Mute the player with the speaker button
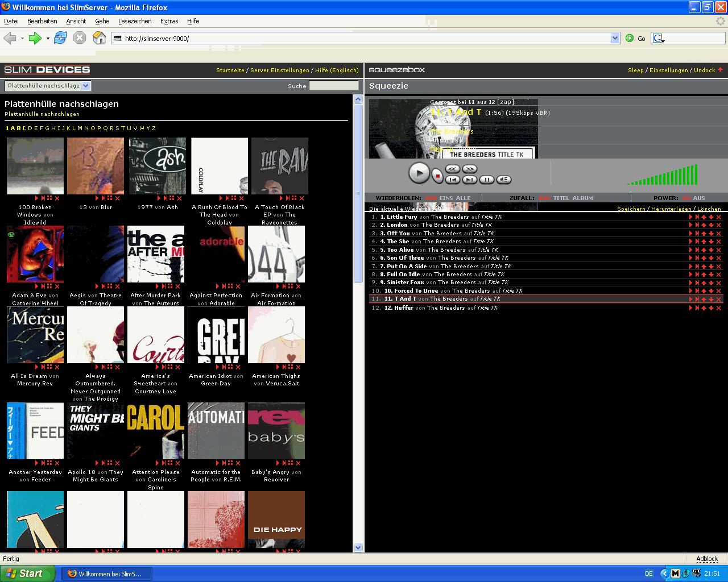Viewport: 728px width, 582px height. 504,180
